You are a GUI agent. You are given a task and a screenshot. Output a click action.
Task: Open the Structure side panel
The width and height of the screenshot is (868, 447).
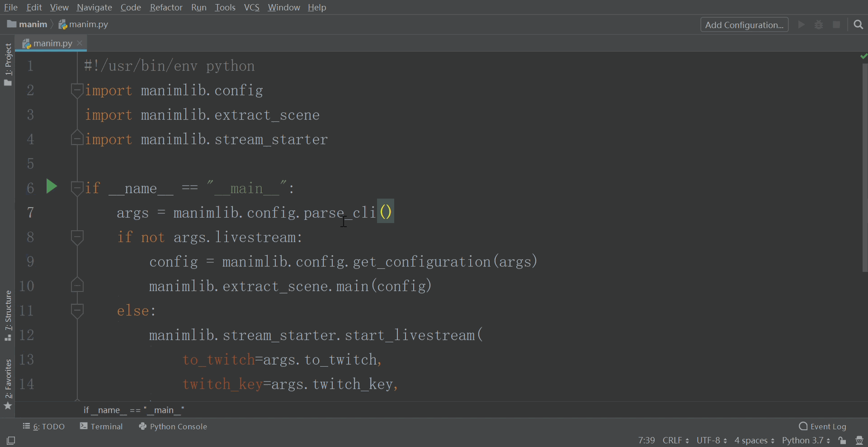point(8,315)
